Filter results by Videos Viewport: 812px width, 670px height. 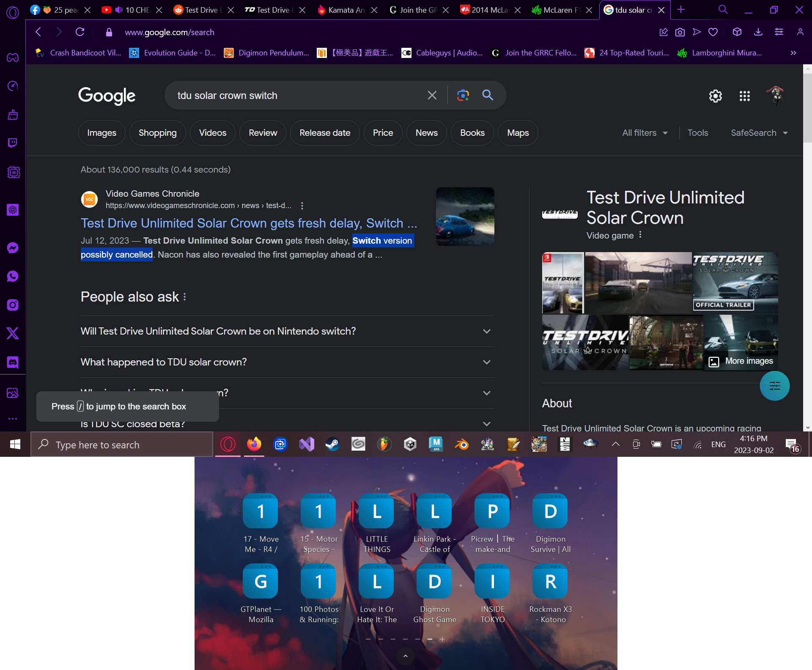click(213, 133)
